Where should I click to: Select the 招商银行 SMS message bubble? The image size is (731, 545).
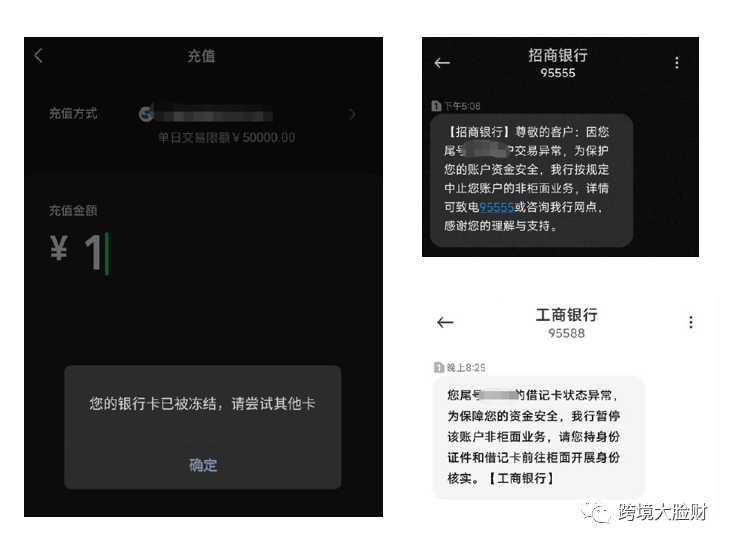[531, 180]
